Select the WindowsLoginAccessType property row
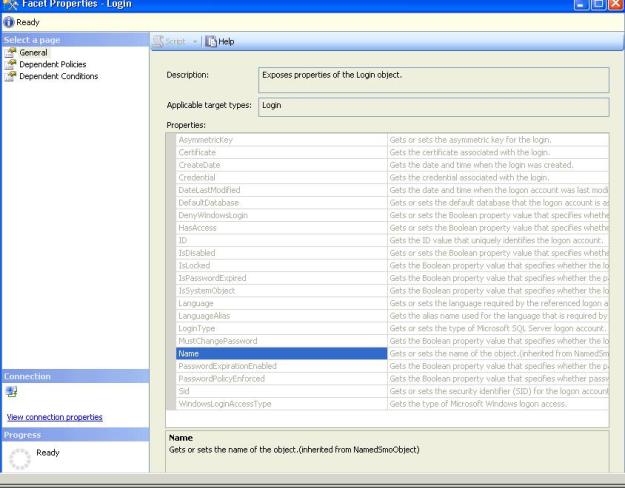Screen dimensions: 625x488 click(274, 404)
